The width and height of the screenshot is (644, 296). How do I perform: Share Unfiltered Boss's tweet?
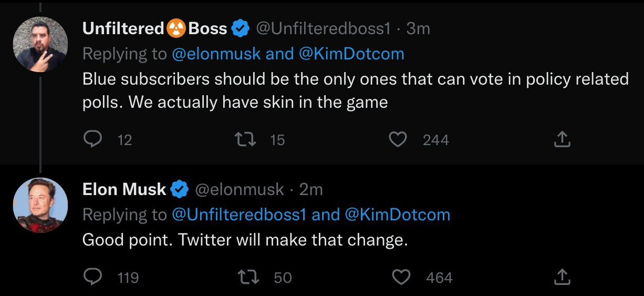(x=562, y=139)
